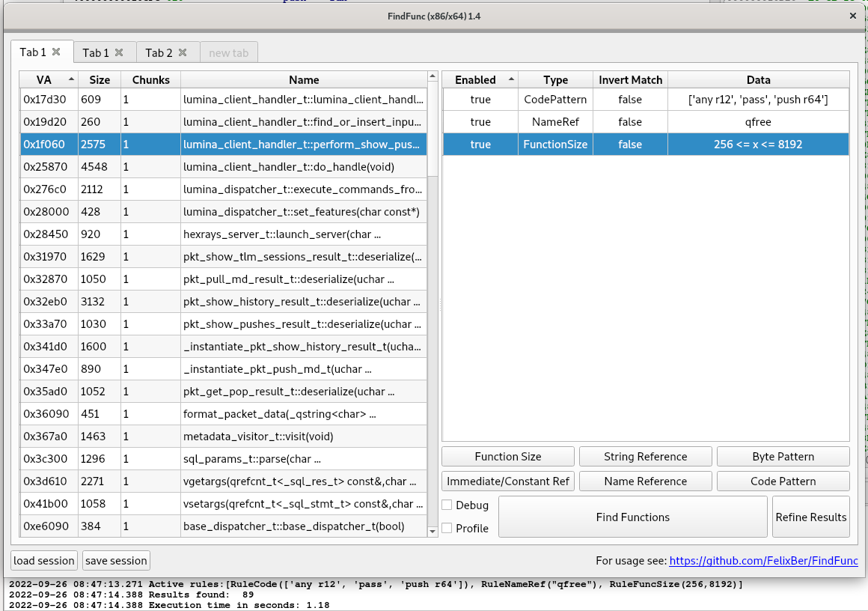Screen dimensions: 868x611
Task: Add a String Reference rule
Action: click(645, 457)
